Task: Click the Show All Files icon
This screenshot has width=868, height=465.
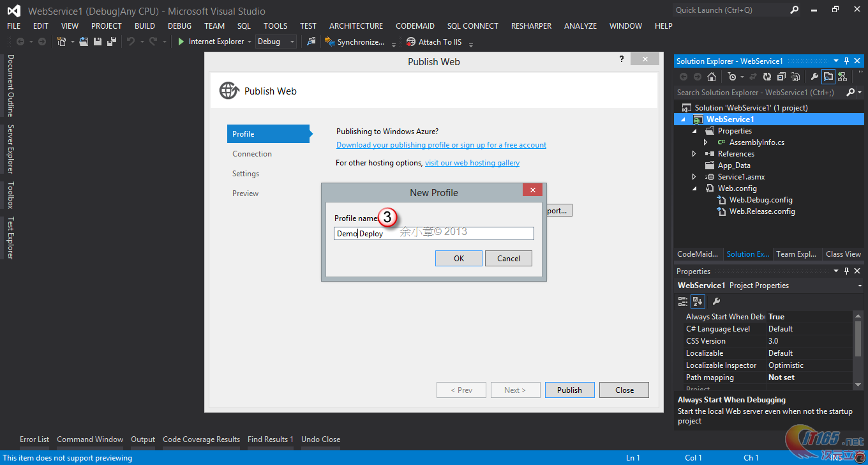Action: pyautogui.click(x=795, y=77)
